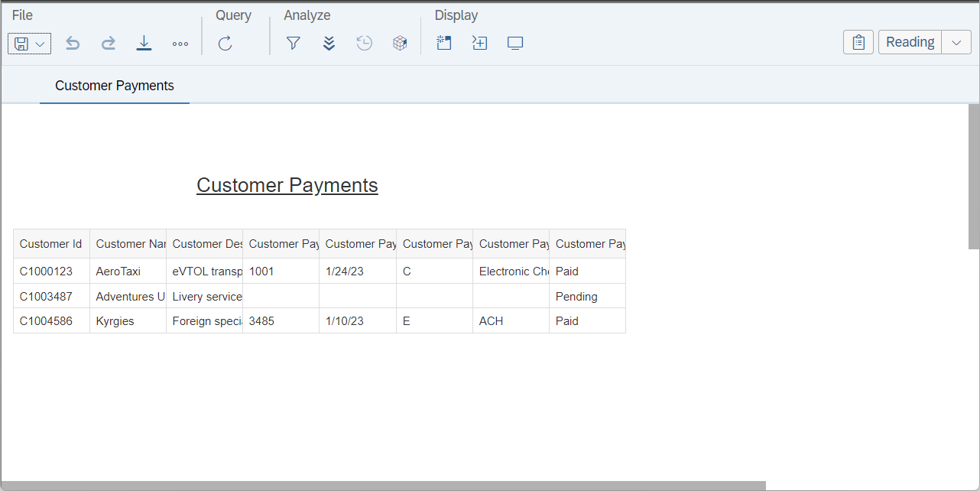Undo the last action

pyautogui.click(x=73, y=43)
